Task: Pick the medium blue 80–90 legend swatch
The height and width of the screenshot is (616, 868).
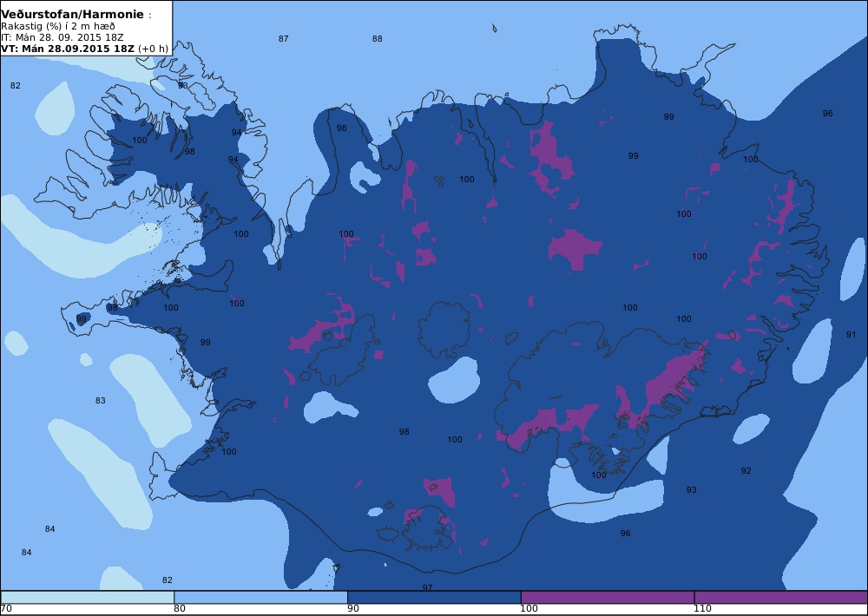Action: (x=260, y=597)
